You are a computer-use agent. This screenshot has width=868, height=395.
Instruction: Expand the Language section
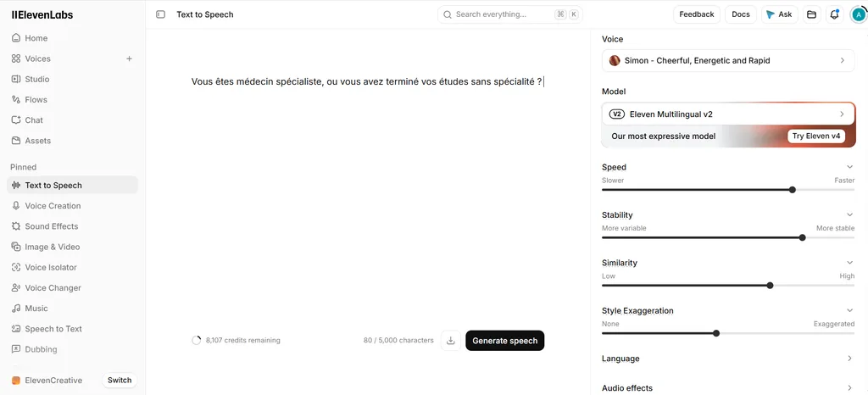[728, 359]
